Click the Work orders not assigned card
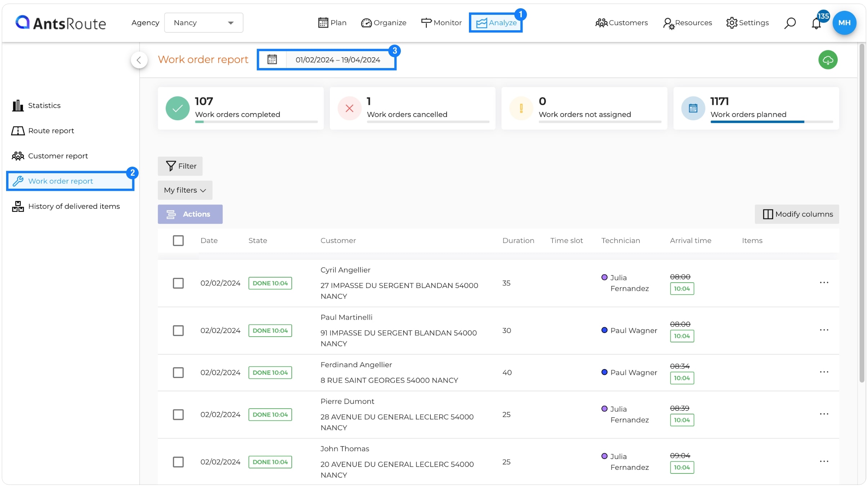Image resolution: width=868 pixels, height=490 pixels. pyautogui.click(x=584, y=108)
